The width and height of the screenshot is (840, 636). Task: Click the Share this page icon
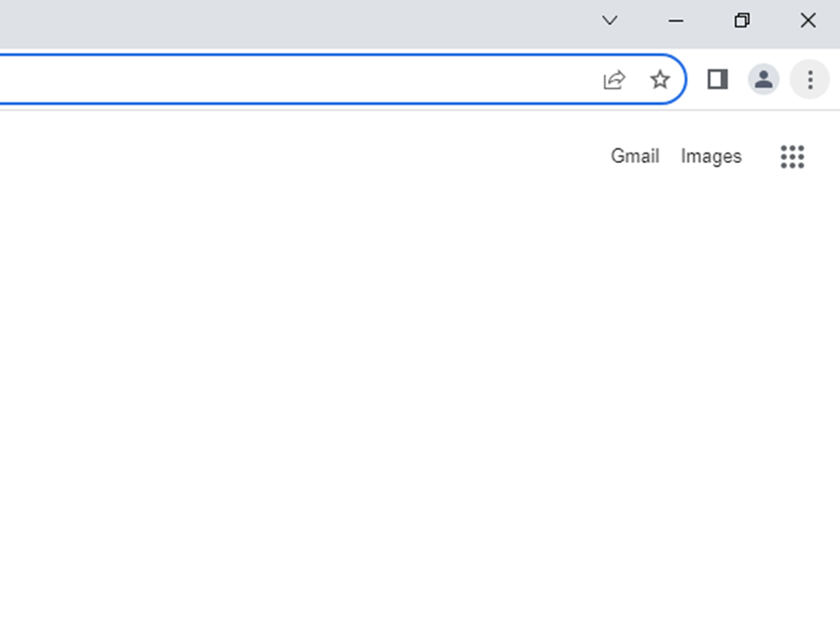pyautogui.click(x=614, y=80)
